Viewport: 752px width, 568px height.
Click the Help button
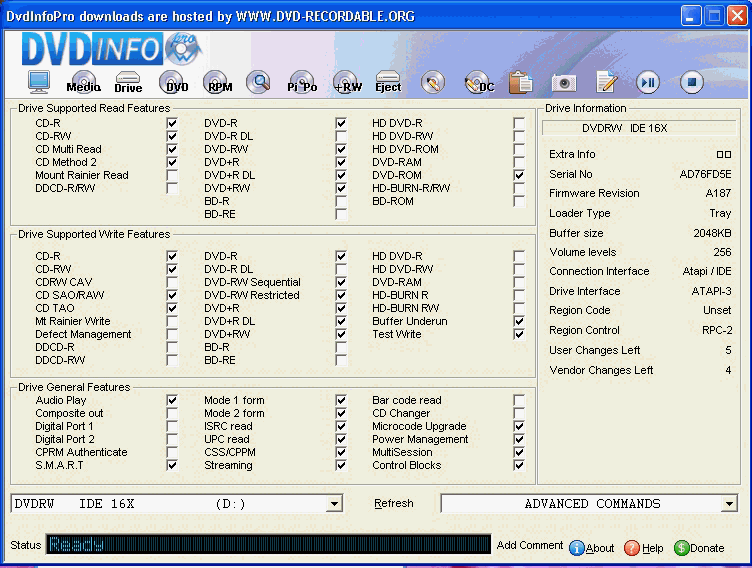[x=644, y=548]
